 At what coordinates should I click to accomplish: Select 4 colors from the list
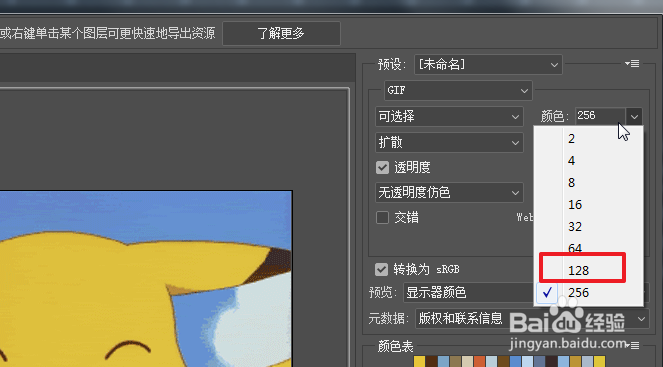click(x=589, y=161)
